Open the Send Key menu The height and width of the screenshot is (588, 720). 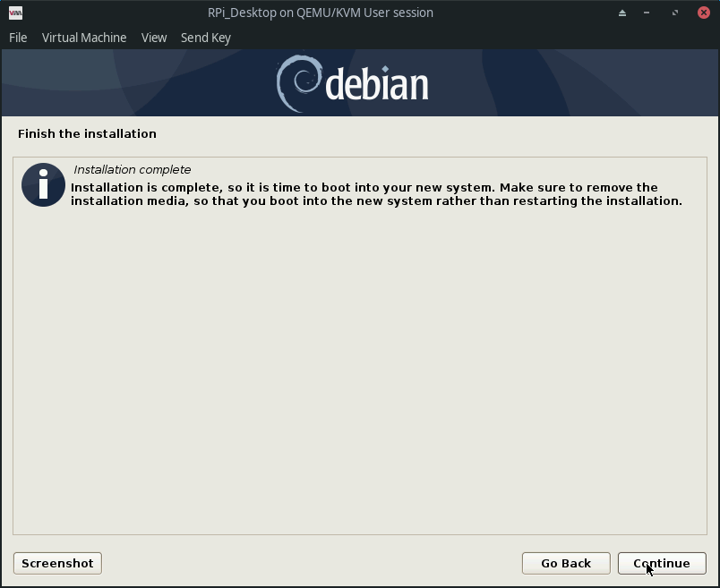[206, 38]
